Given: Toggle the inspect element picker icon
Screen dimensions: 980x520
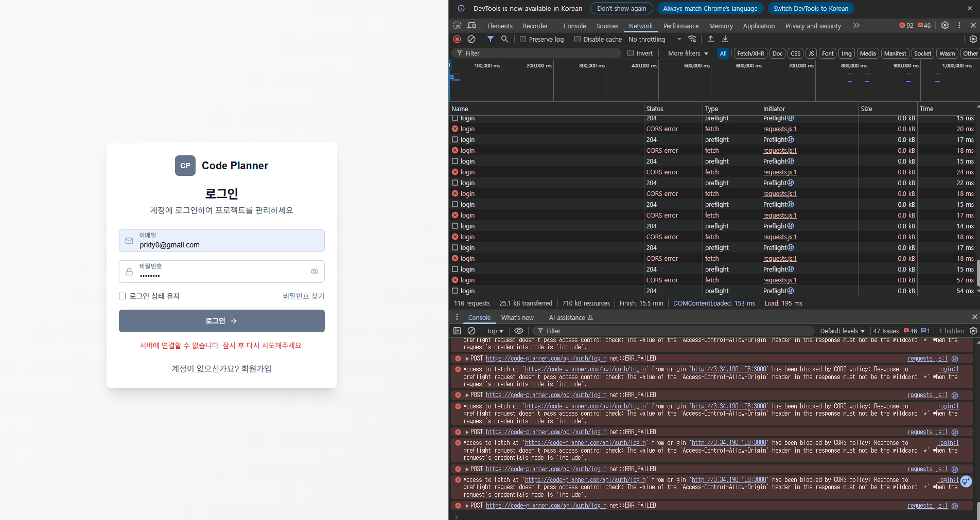Looking at the screenshot, I should coord(457,25).
